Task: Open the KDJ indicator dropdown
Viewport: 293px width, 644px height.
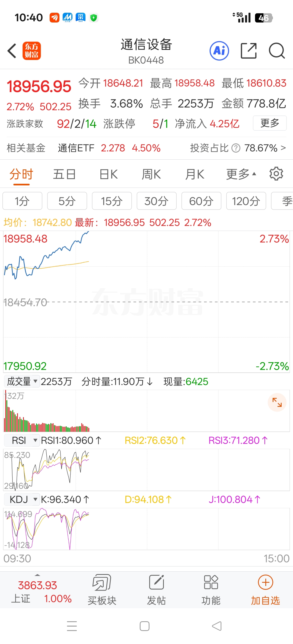Action: tap(22, 499)
